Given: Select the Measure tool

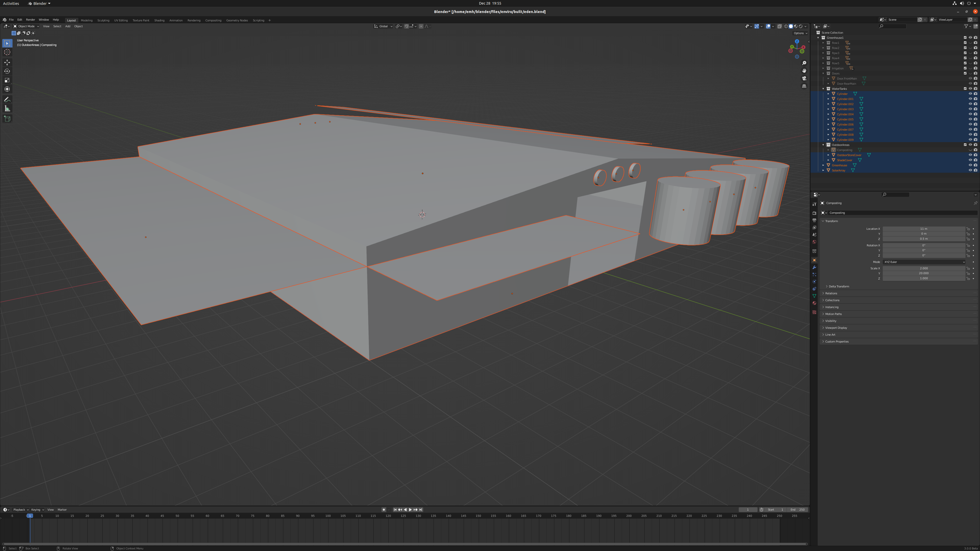Looking at the screenshot, I should (7, 109).
